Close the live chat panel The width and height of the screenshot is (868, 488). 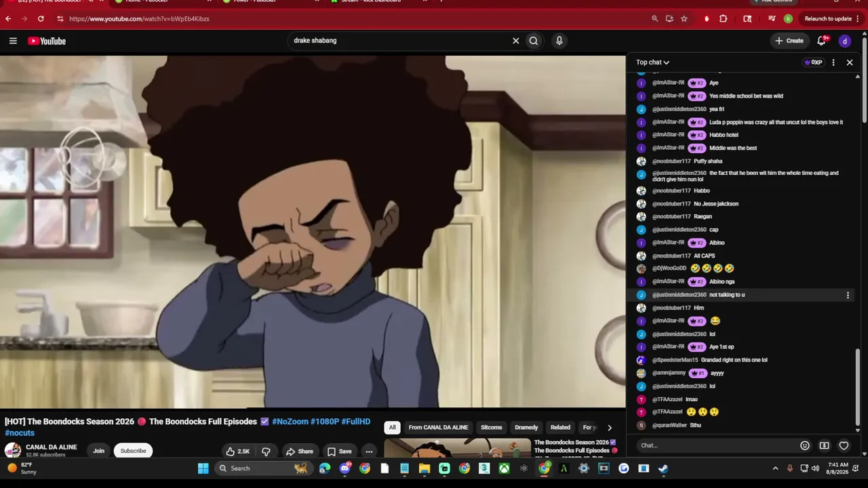click(x=850, y=62)
